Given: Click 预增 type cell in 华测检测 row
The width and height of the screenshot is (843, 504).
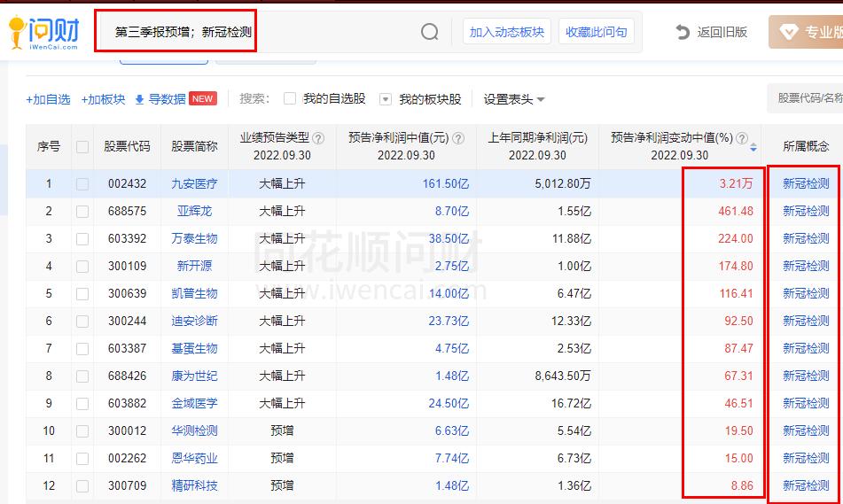Looking at the screenshot, I should click(282, 430).
